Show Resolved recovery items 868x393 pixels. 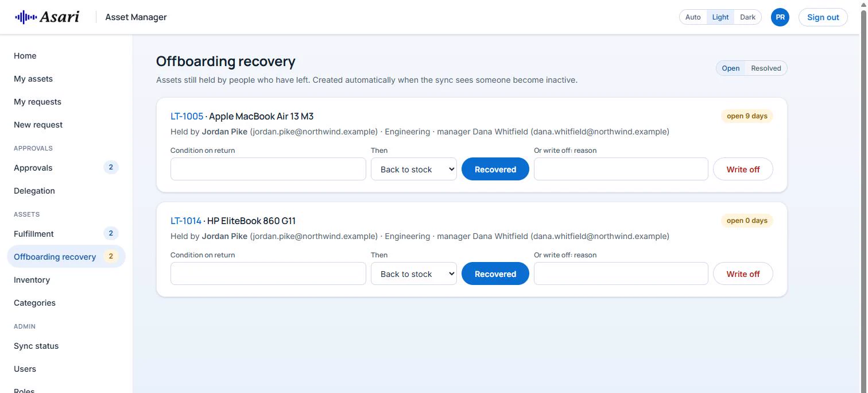pyautogui.click(x=766, y=68)
